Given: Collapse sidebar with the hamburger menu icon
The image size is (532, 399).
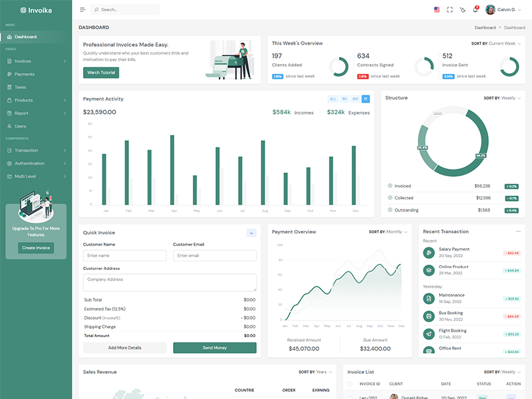Looking at the screenshot, I should click(x=82, y=10).
